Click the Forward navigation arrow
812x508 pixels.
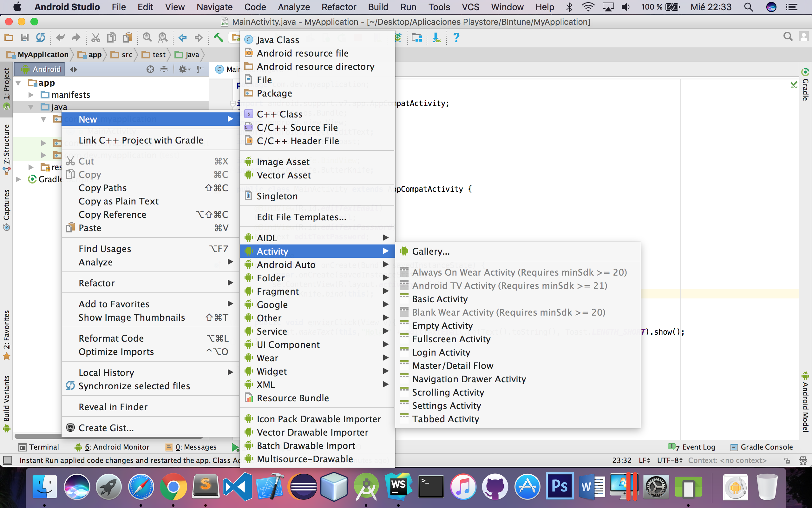point(199,37)
